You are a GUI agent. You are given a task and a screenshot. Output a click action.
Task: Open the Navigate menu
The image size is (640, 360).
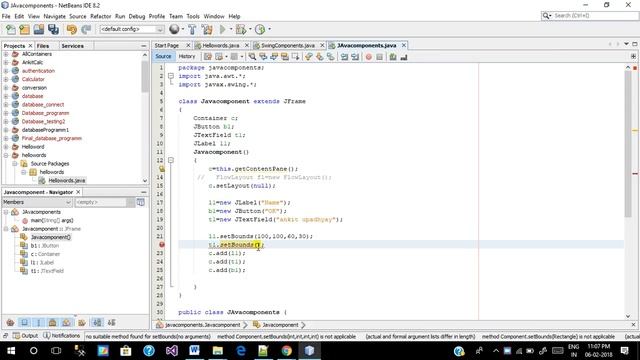coord(54,16)
